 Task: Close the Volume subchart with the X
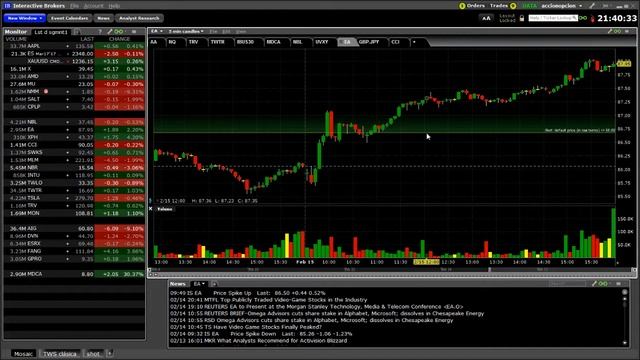pos(151,209)
